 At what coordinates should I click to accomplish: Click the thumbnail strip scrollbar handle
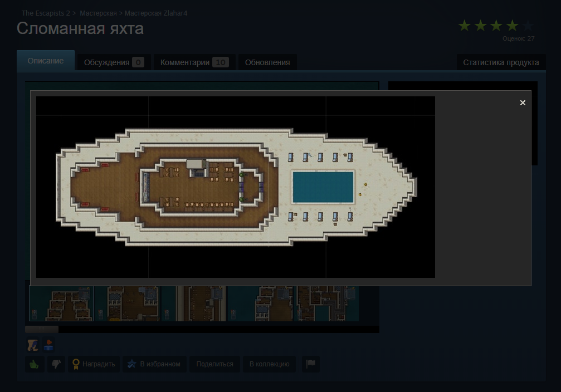(41, 329)
